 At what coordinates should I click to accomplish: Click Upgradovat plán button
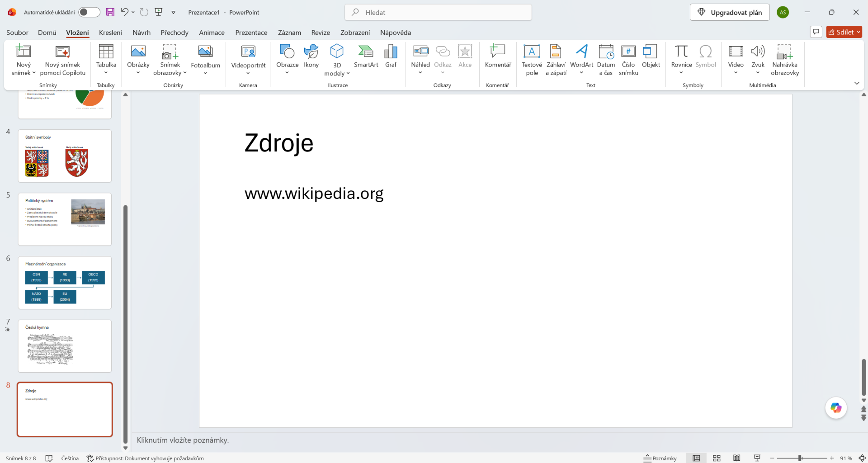[730, 12]
